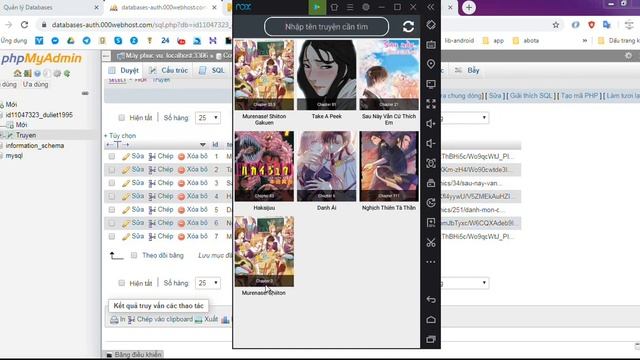Collapse Nox sidebar with double chevron
Screen dimensions: 640x360
point(431,7)
